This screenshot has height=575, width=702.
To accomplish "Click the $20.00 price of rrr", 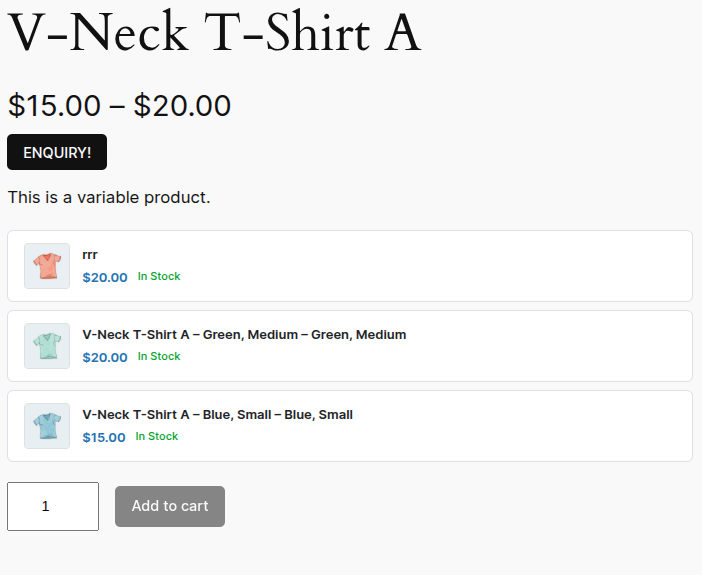I will [105, 278].
